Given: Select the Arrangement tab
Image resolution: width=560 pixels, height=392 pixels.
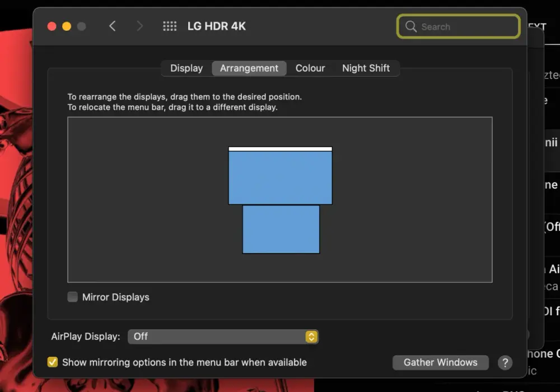Looking at the screenshot, I should 249,68.
